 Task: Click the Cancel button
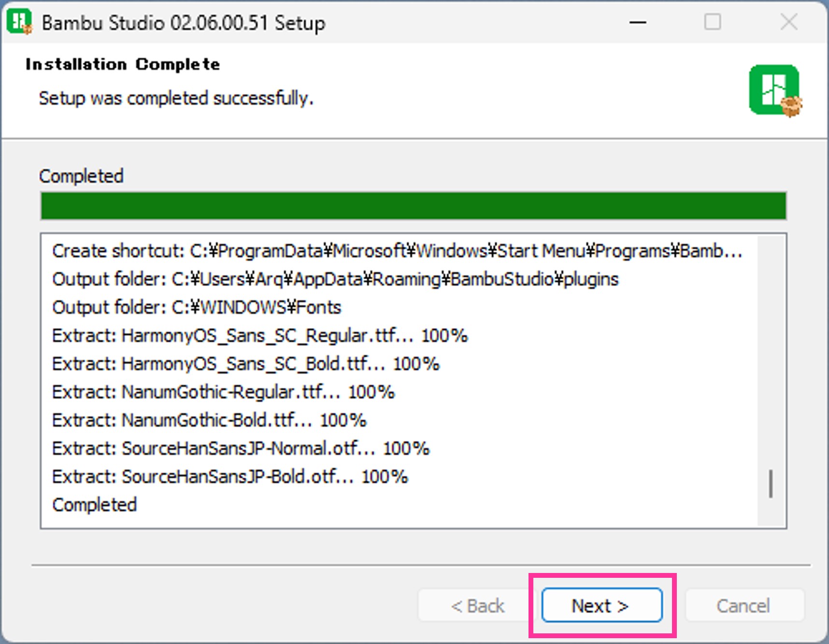click(743, 605)
